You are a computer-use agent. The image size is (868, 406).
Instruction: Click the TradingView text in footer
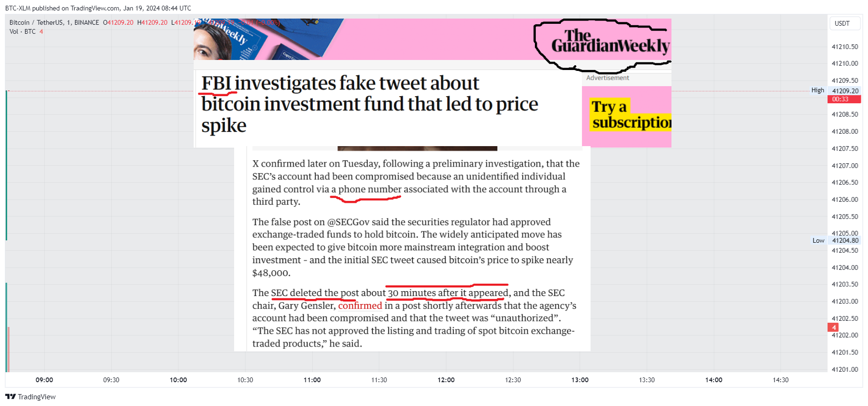(37, 396)
